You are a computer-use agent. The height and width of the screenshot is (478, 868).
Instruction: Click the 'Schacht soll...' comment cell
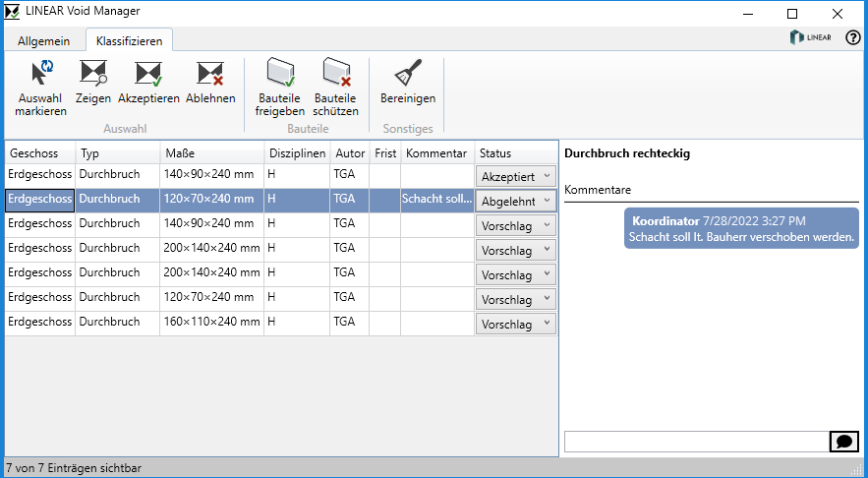pos(437,200)
